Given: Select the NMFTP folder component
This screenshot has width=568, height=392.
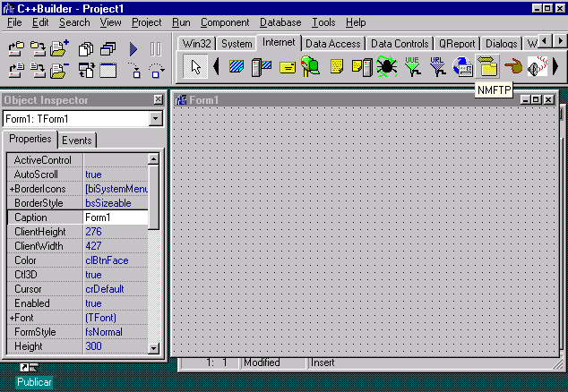Looking at the screenshot, I should pos(487,66).
